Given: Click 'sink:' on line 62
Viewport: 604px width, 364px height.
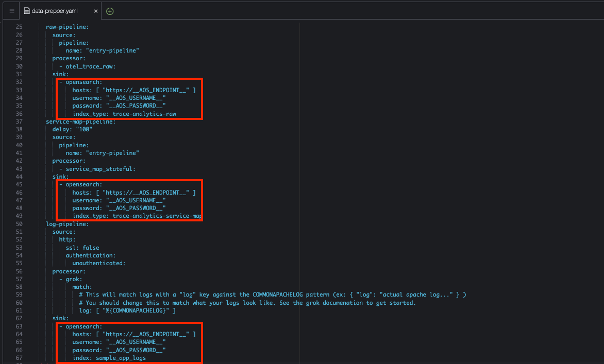Looking at the screenshot, I should coord(60,318).
